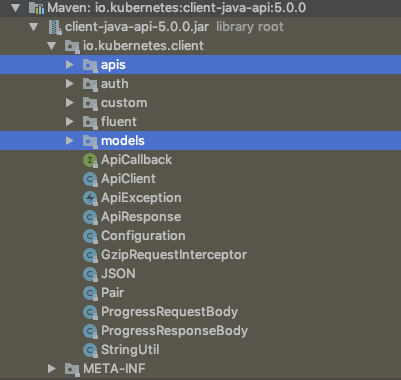401x380 pixels.
Task: Expand the auth package arrow
Action: [x=69, y=84]
